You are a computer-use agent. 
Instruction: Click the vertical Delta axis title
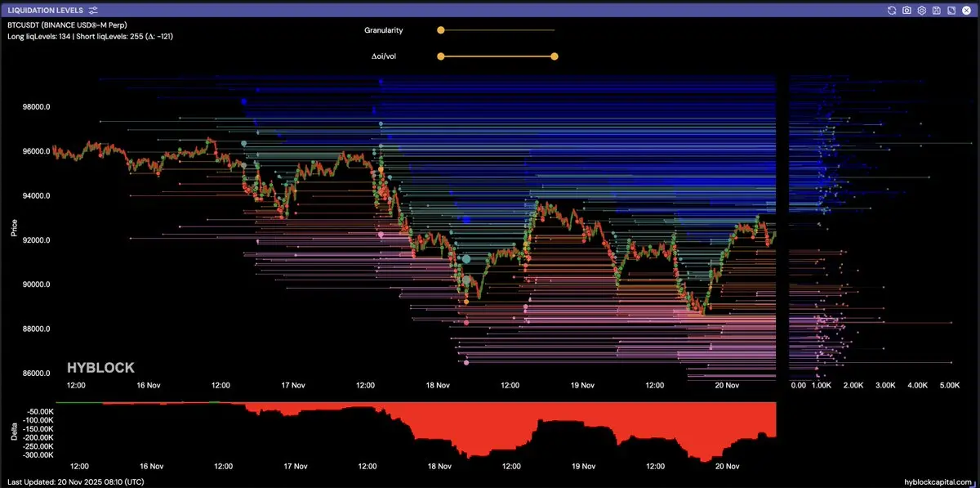tap(14, 432)
